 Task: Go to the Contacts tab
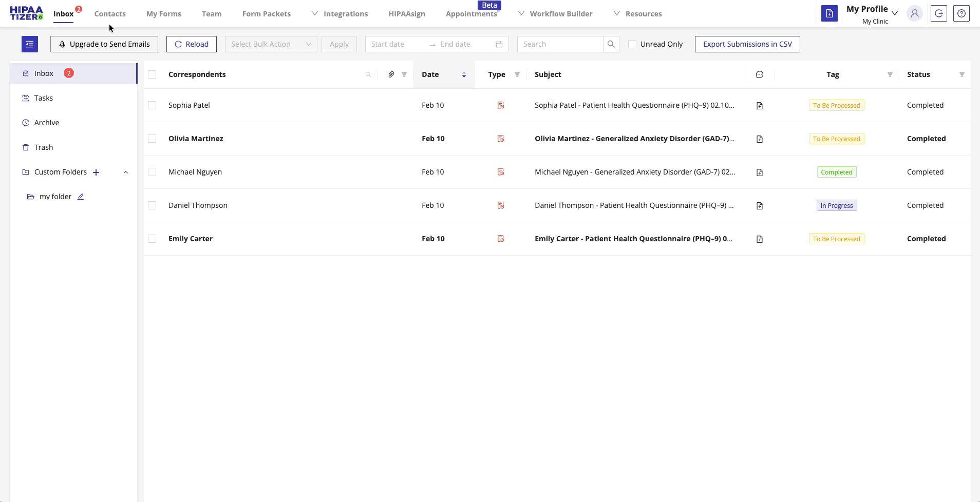tap(110, 14)
